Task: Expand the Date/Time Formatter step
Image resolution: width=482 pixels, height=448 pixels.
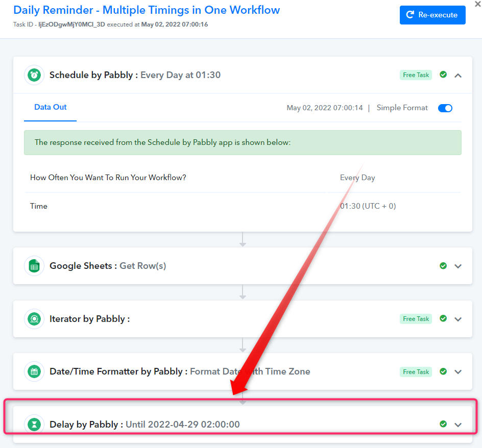Action: click(458, 372)
